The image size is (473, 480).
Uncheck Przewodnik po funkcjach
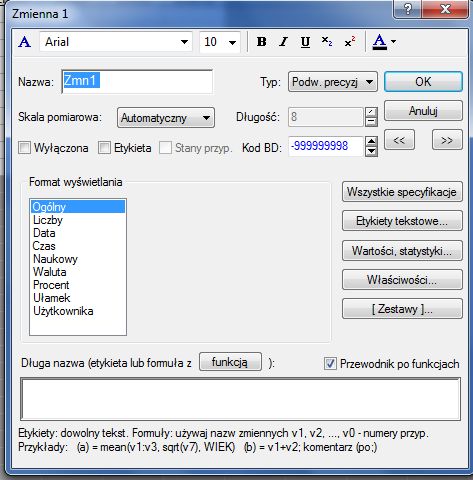[330, 364]
